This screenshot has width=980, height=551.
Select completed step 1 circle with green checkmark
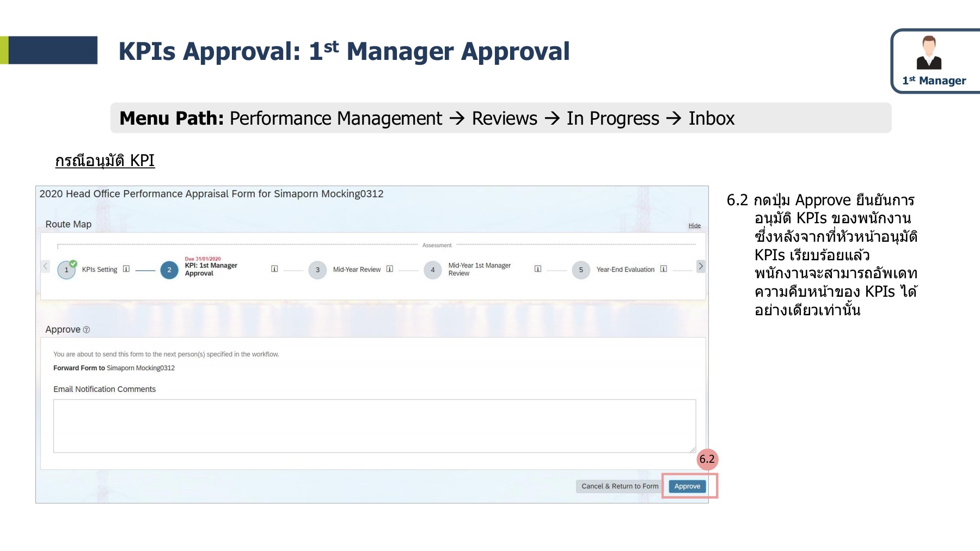(67, 270)
